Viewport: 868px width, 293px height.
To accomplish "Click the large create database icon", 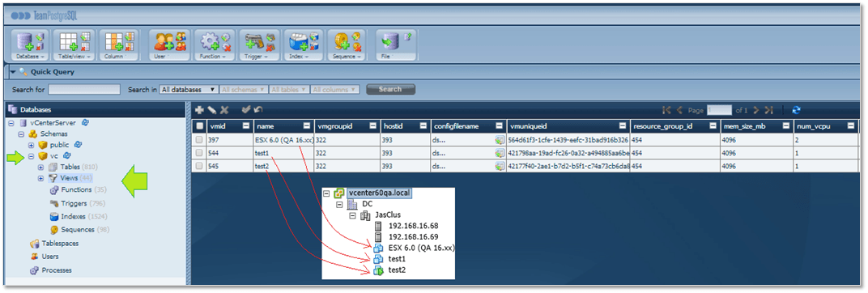I will [x=24, y=42].
